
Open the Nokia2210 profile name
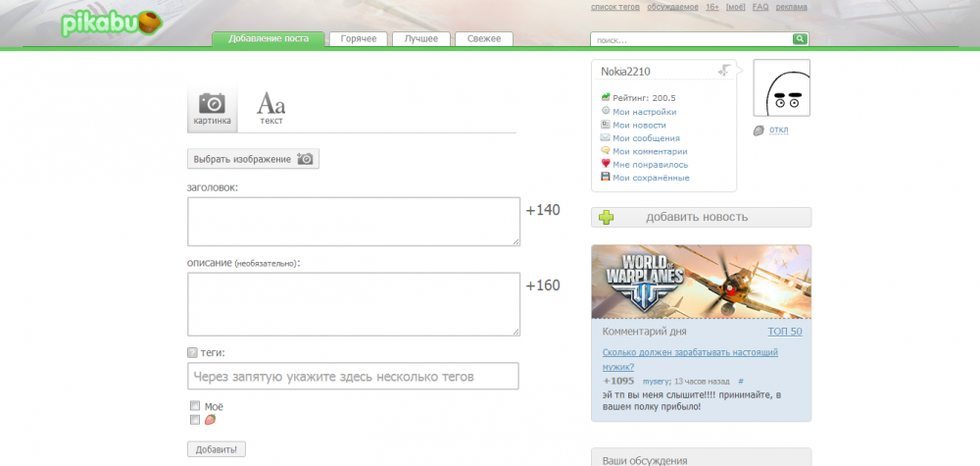(x=625, y=72)
